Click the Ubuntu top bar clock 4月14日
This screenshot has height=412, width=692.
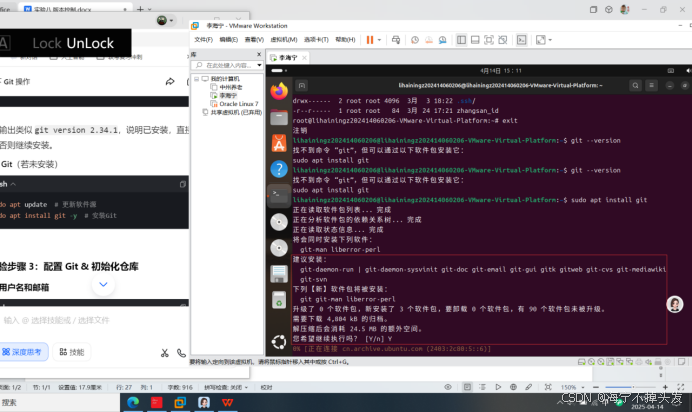pyautogui.click(x=500, y=71)
